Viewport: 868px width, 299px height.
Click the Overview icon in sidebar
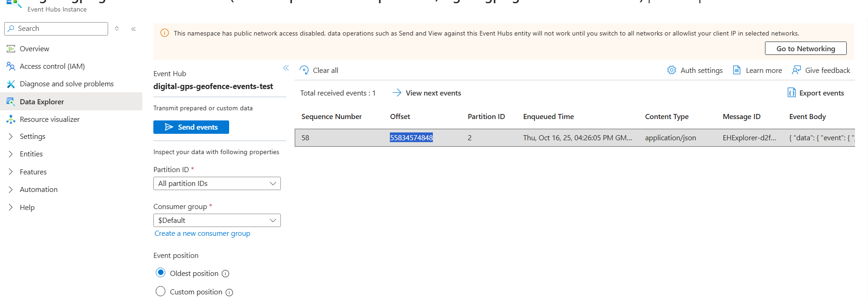[x=11, y=48]
